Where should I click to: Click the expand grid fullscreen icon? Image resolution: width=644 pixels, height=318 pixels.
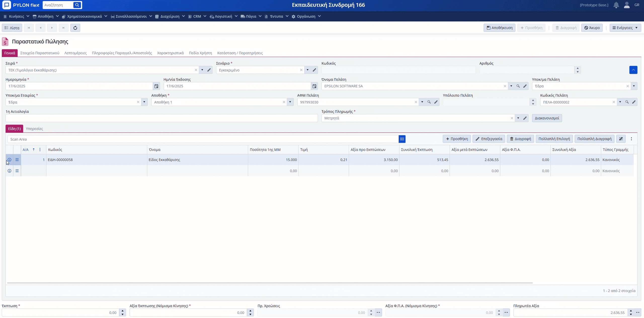(621, 139)
